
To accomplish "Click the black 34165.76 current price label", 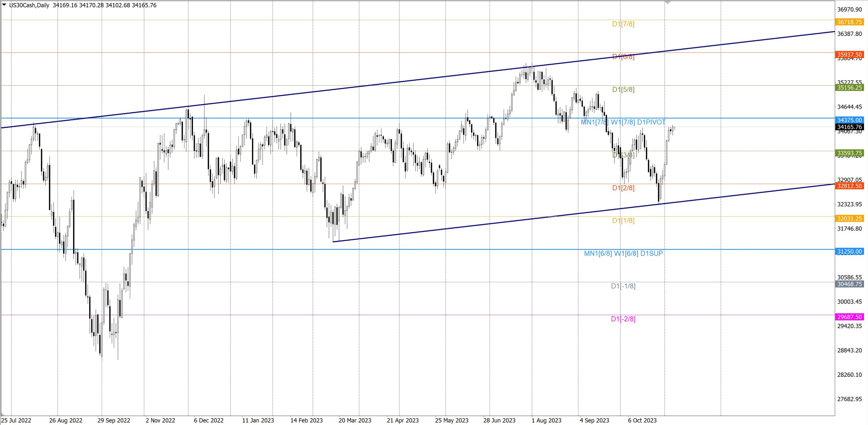I will point(849,127).
